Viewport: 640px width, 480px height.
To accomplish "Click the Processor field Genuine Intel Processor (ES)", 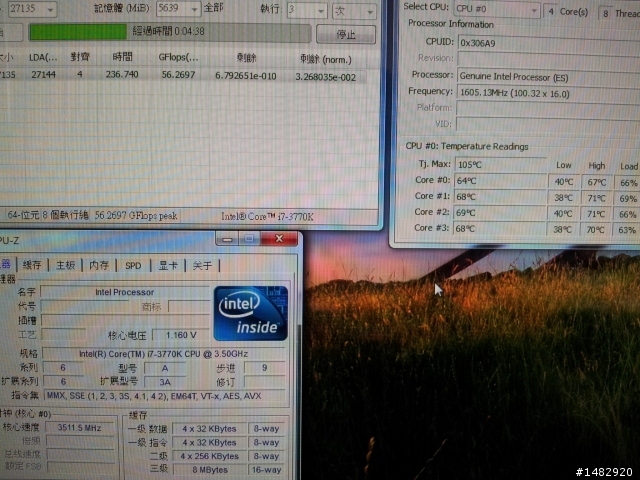I will [549, 78].
